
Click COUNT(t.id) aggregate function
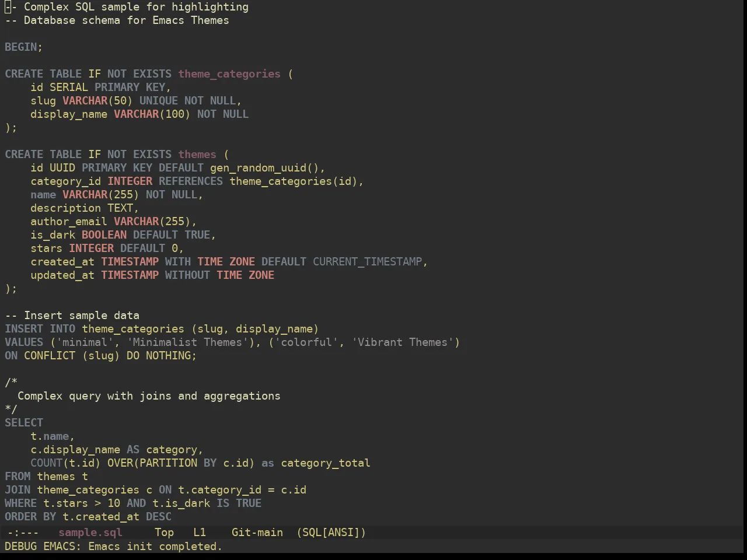(66, 463)
